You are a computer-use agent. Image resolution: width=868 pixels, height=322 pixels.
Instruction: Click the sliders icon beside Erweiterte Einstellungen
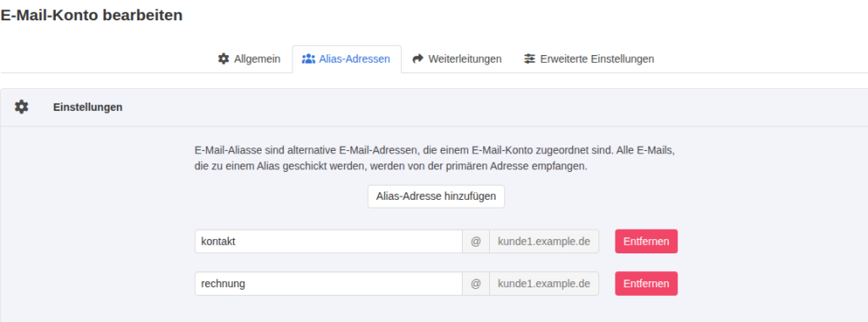tap(530, 58)
